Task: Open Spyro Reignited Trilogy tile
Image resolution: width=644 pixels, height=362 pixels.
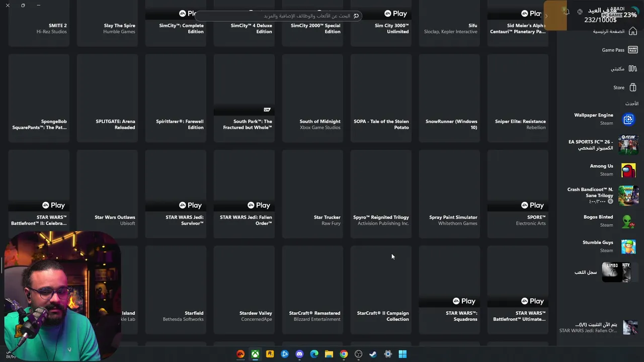Action: (381, 194)
